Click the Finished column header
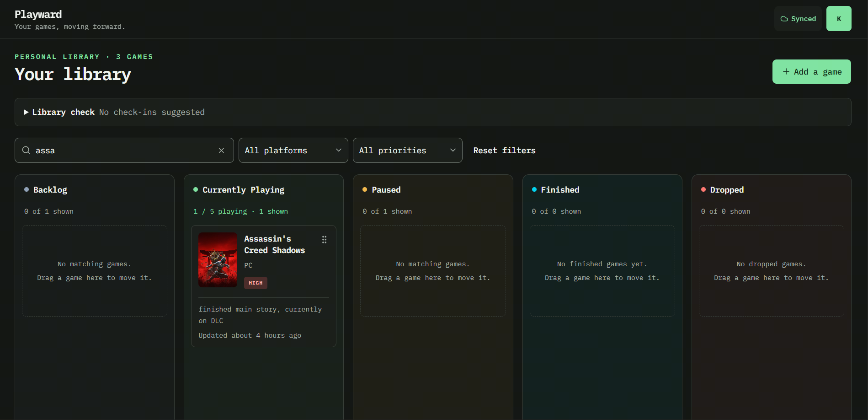This screenshot has width=868, height=420. (x=560, y=190)
